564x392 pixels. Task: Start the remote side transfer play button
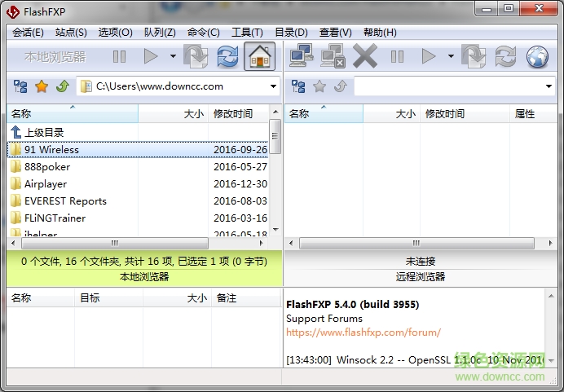coord(429,56)
